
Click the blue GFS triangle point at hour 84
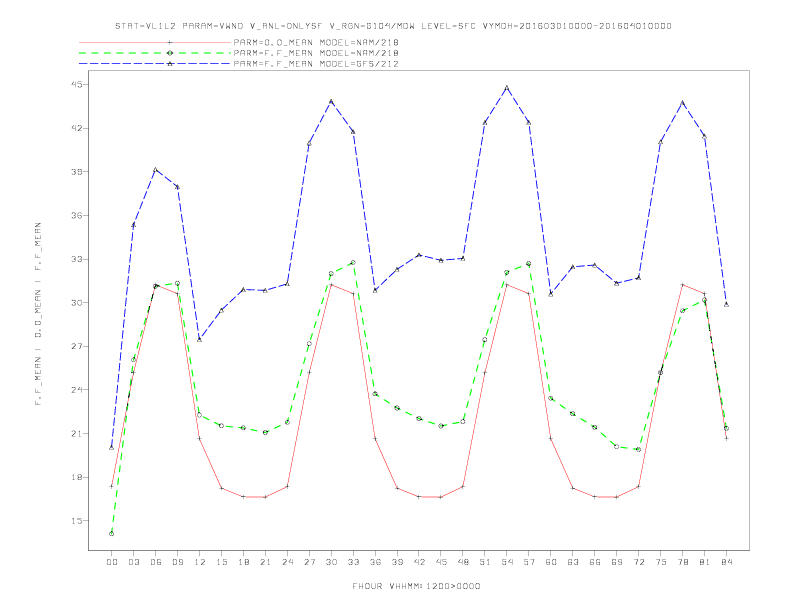[726, 304]
